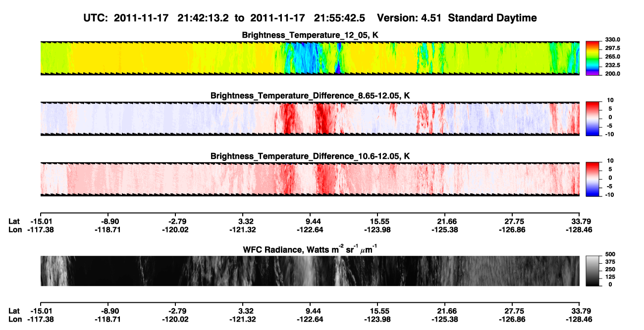Click the Brightness_Temperature_12_05 image strip
Screen dimensions: 644x330
click(310, 58)
